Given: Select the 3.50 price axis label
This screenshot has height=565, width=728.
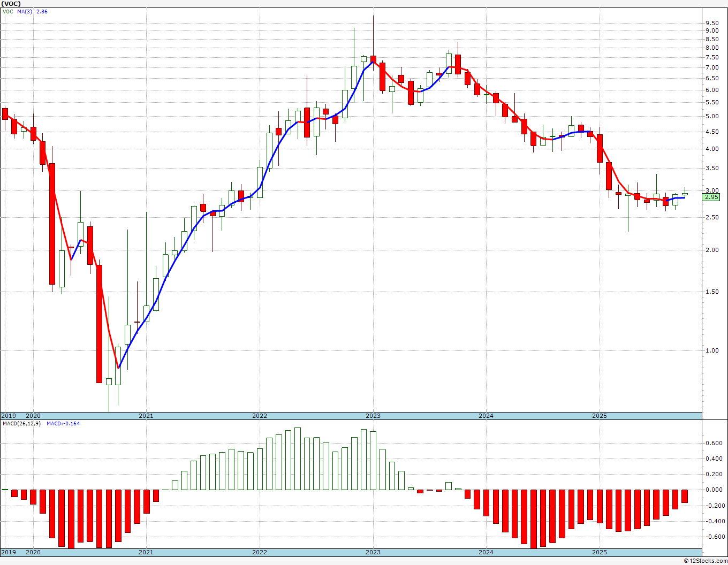Looking at the screenshot, I should click(x=712, y=168).
